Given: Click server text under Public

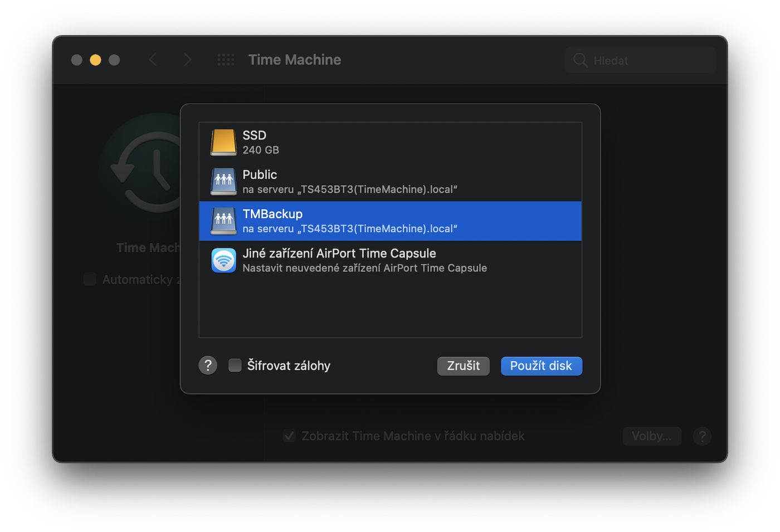Looking at the screenshot, I should pyautogui.click(x=350, y=189).
